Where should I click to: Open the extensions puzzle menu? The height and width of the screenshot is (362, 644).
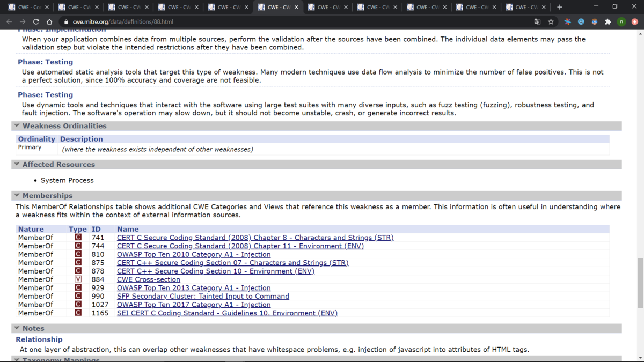click(x=608, y=22)
